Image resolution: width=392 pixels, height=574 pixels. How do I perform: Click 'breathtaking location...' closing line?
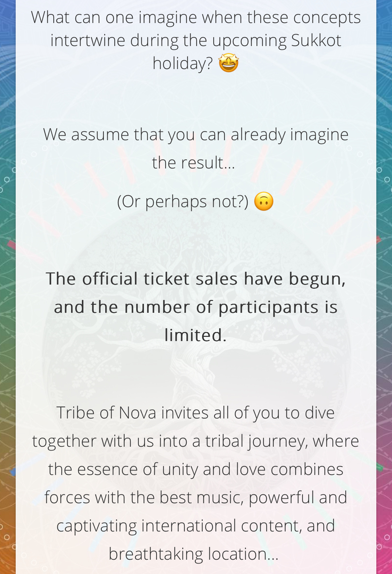coord(194,554)
